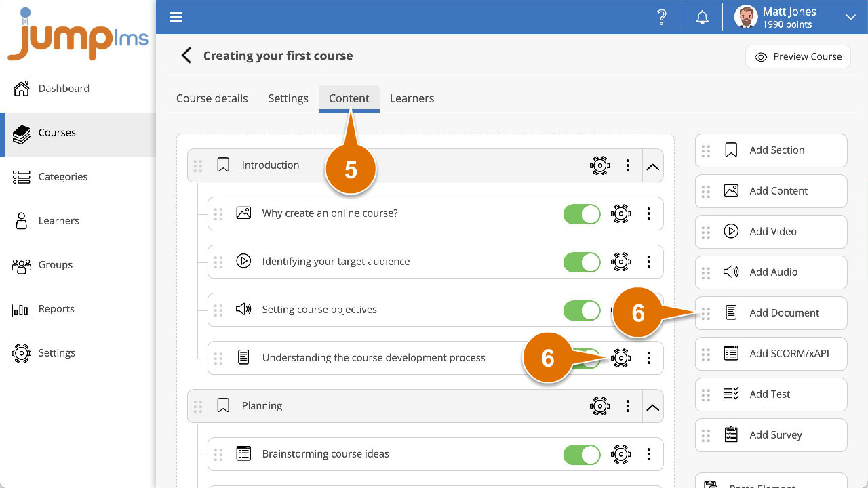Open three-dot menu for Identifying your target audience
Image resolution: width=868 pixels, height=488 pixels.
click(x=649, y=262)
